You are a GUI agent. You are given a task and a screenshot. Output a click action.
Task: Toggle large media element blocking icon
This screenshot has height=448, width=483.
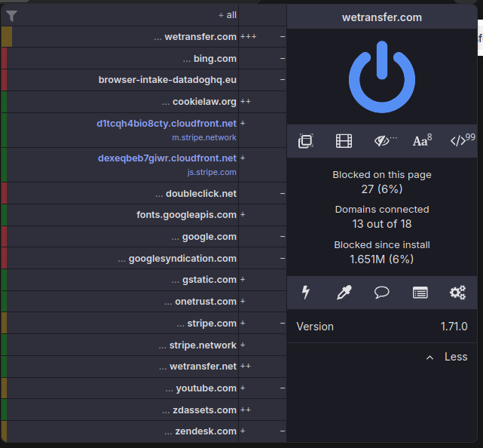coord(344,141)
